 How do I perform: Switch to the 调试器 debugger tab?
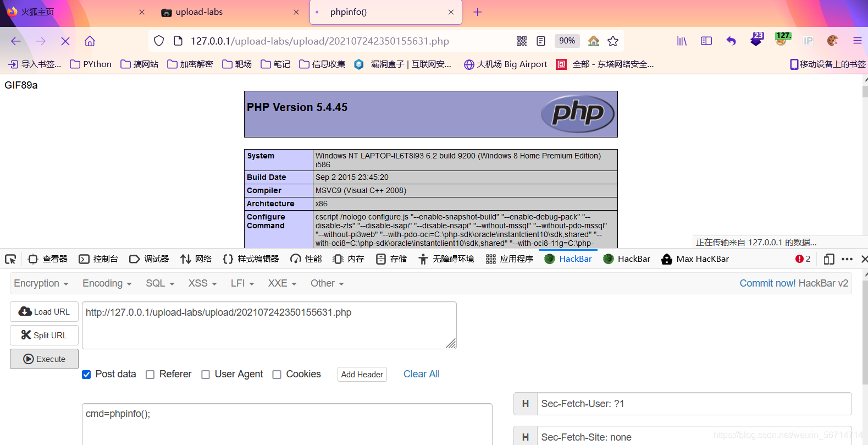click(149, 259)
